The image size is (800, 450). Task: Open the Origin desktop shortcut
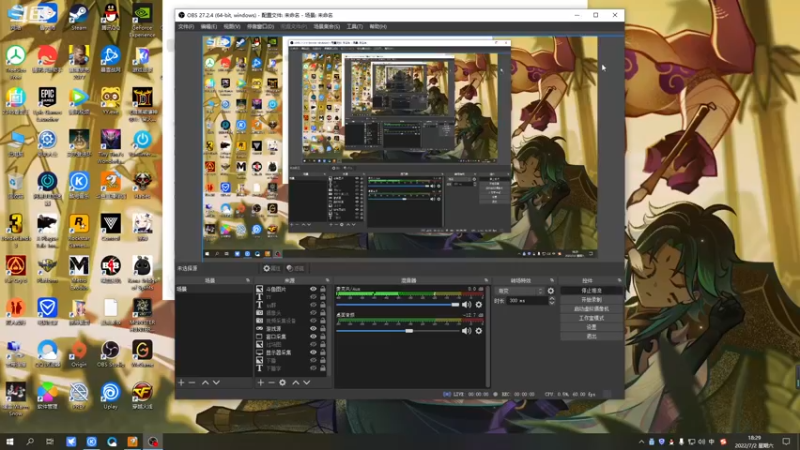pos(79,354)
